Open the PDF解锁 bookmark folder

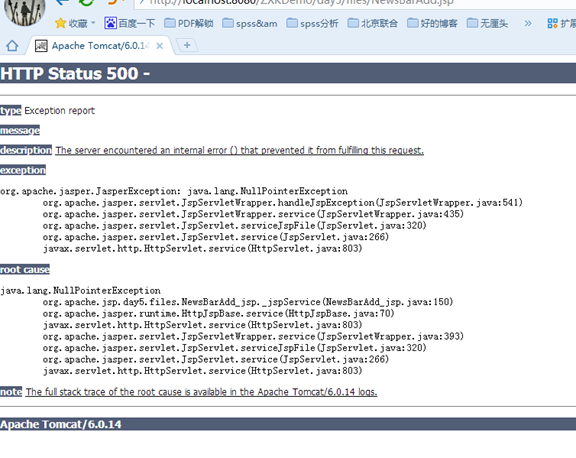[x=188, y=24]
